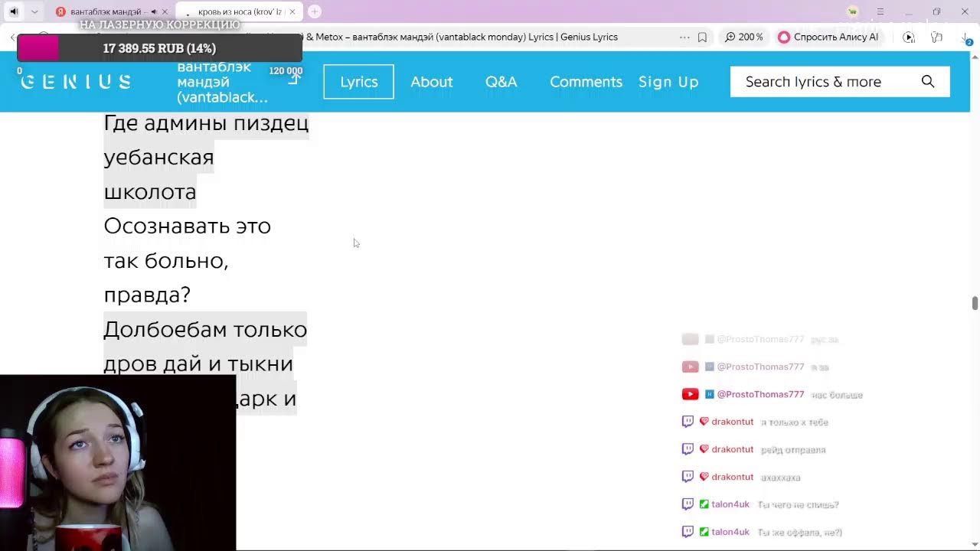Click the YouTube icon beside 'нас больше' chat message
Image resolution: width=980 pixels, height=551 pixels.
point(690,394)
